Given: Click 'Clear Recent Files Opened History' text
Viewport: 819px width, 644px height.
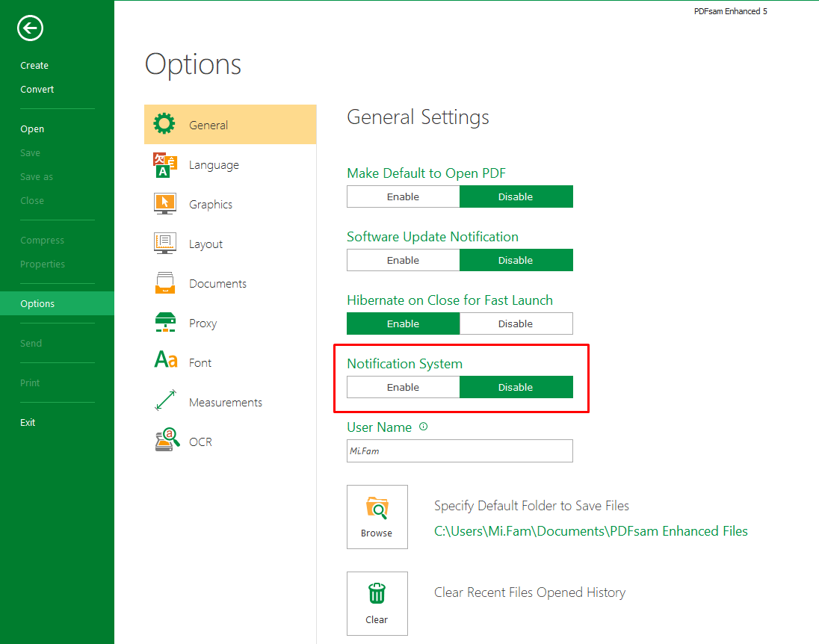Looking at the screenshot, I should (530, 592).
